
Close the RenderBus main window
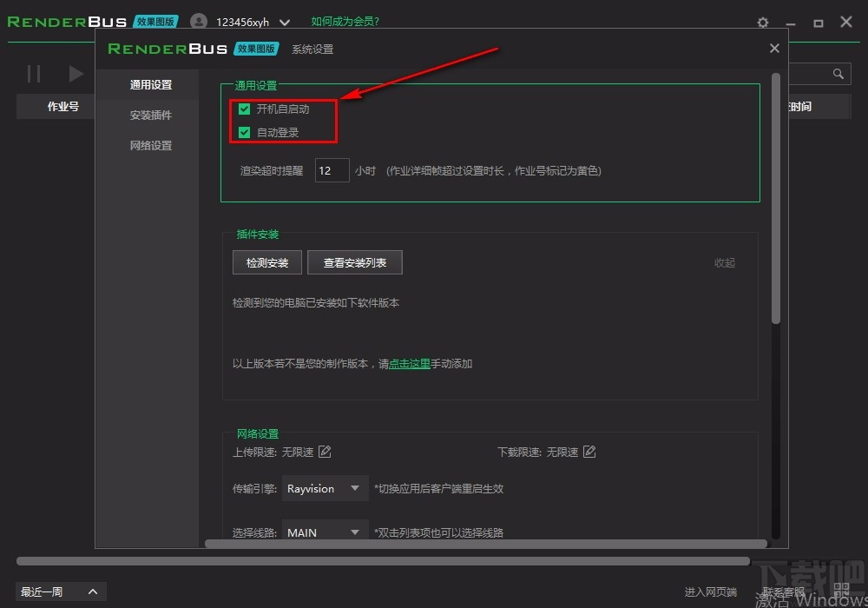click(845, 22)
